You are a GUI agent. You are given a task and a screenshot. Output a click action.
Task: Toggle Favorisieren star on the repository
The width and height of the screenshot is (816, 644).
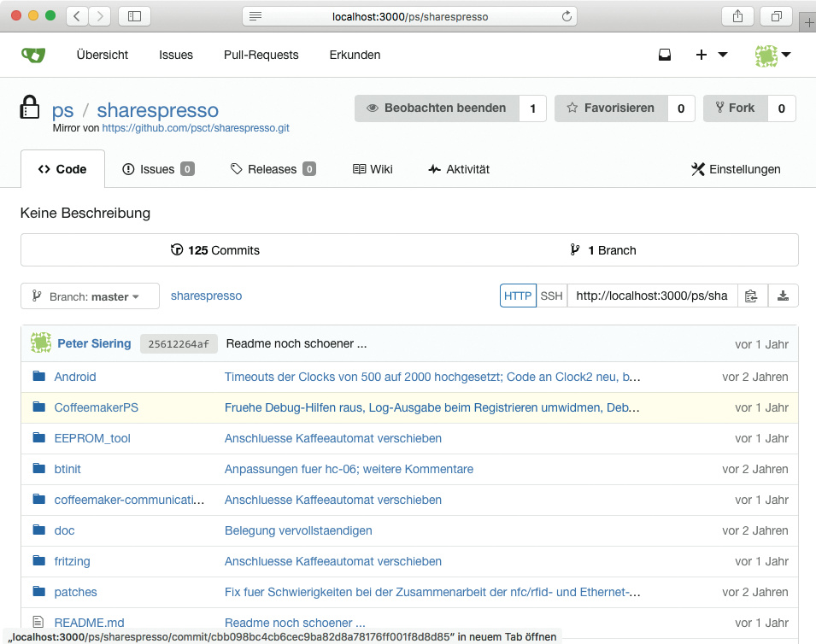[610, 108]
